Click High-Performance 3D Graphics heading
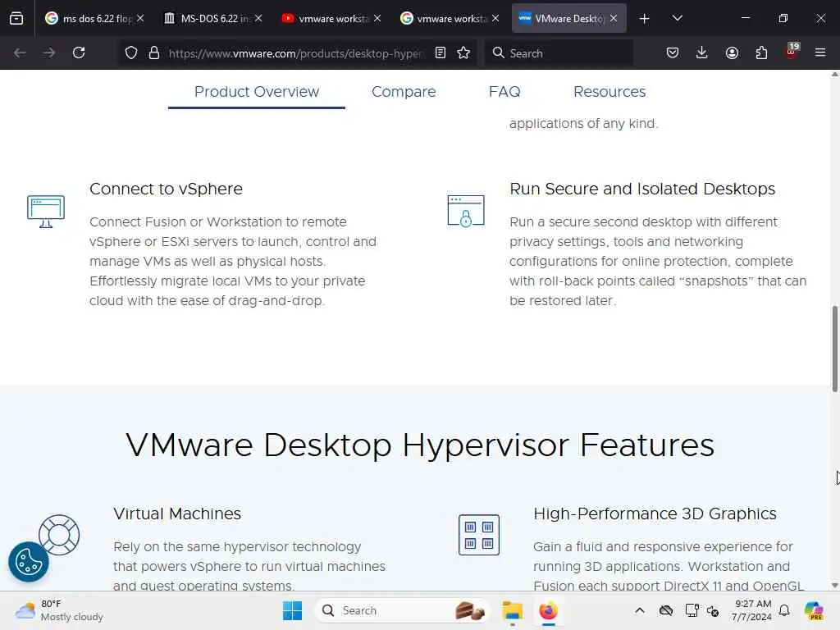 [x=655, y=514]
